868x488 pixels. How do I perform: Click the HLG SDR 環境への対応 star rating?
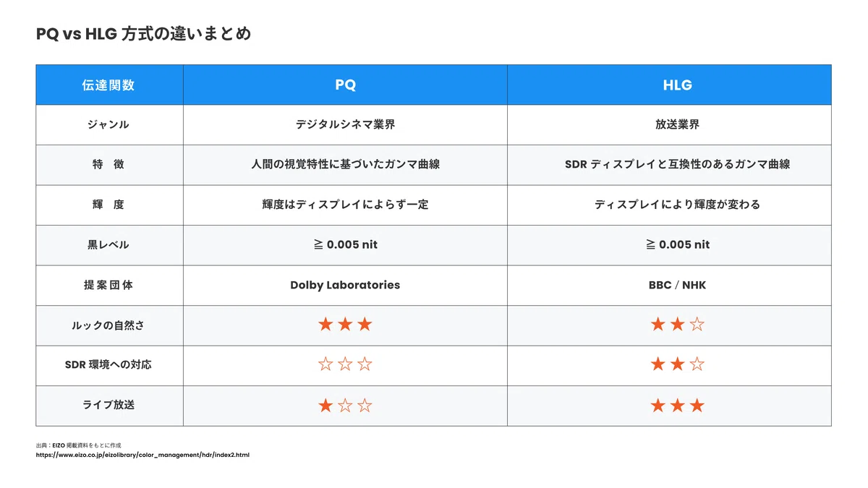point(677,364)
